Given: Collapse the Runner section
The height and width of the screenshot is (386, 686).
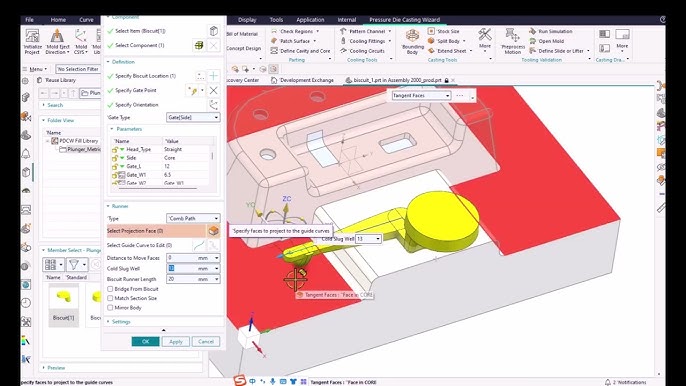Looking at the screenshot, I should [108, 206].
